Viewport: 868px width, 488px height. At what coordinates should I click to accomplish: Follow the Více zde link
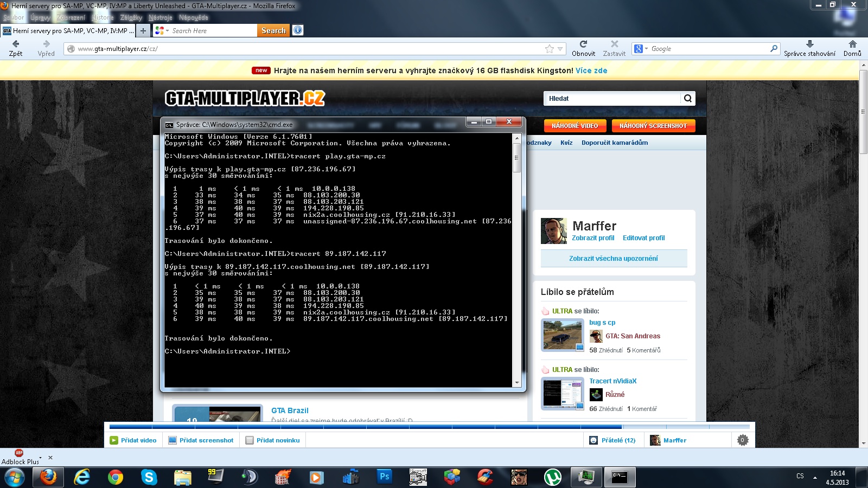pos(591,70)
